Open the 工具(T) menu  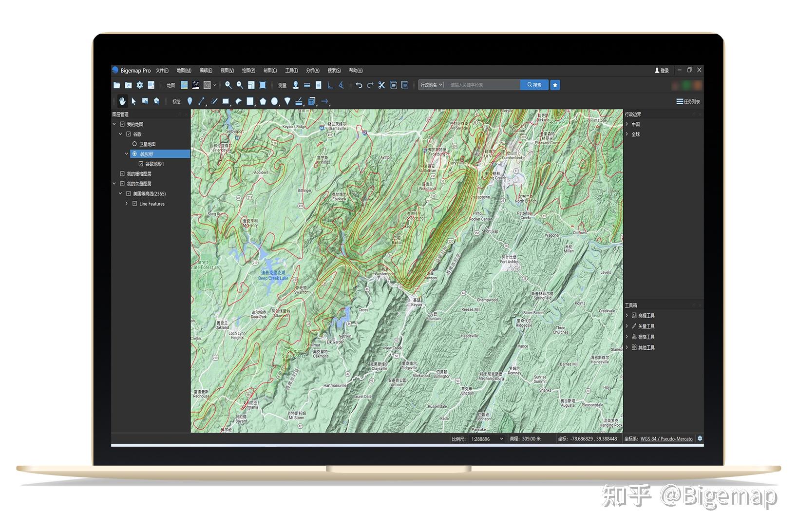[x=291, y=70]
